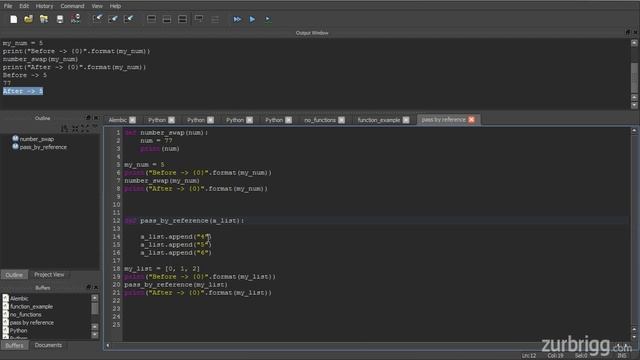Image resolution: width=640 pixels, height=360 pixels.
Task: Run the script with blue play icon
Action: 252,19
